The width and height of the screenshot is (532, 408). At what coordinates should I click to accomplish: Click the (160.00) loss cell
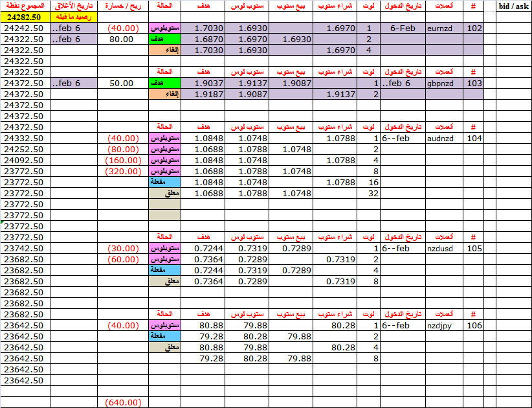point(123,161)
